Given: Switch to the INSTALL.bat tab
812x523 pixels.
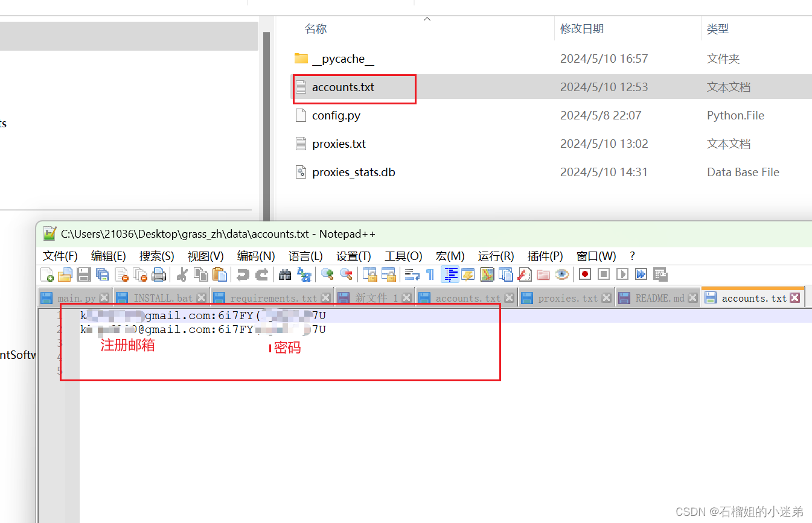Looking at the screenshot, I should (162, 298).
